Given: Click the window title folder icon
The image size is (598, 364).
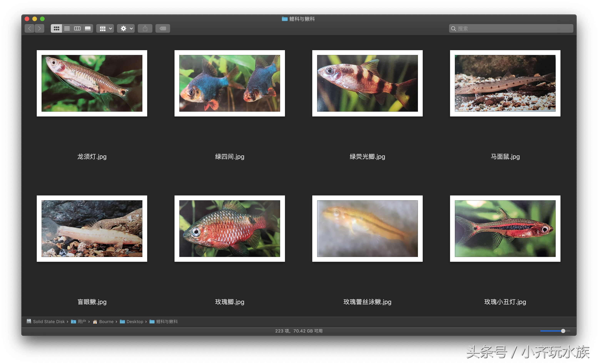Looking at the screenshot, I should click(x=285, y=19).
